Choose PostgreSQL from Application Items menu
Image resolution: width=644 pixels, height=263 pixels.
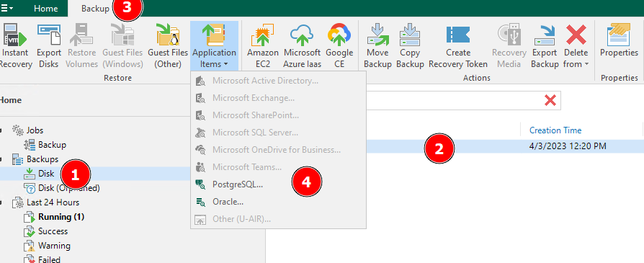pyautogui.click(x=278, y=184)
